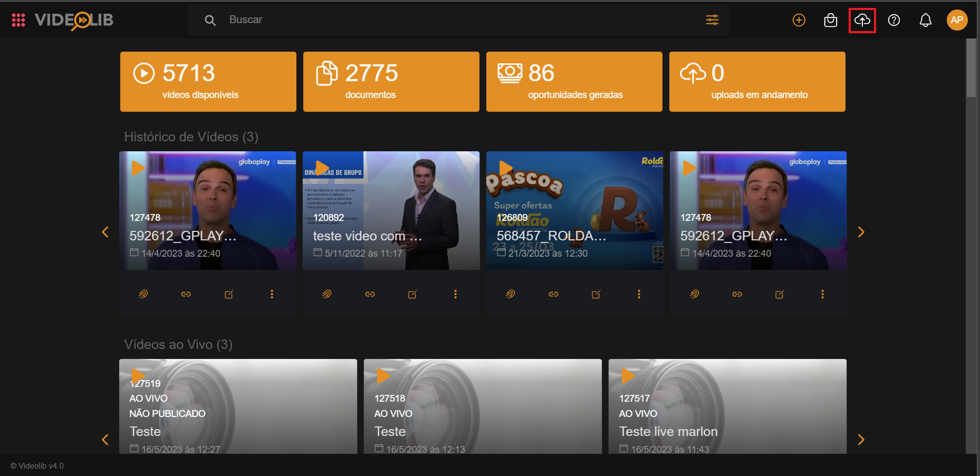Open the help question mark icon
The height and width of the screenshot is (476, 980).
(x=894, y=20)
